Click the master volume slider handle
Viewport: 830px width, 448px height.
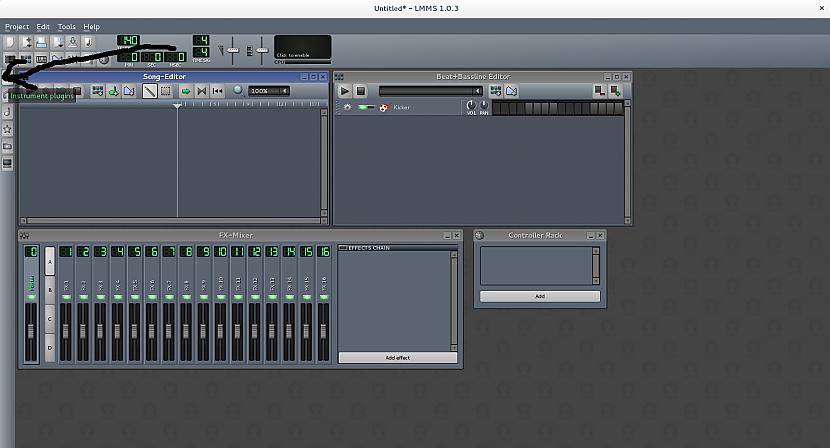[233, 50]
